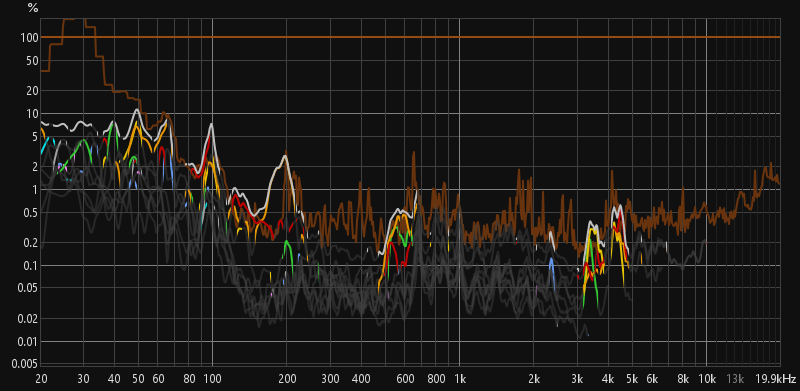Screen dimensions: 800x391
Task: Select the 10 percent vertical axis label
Action: coord(33,114)
